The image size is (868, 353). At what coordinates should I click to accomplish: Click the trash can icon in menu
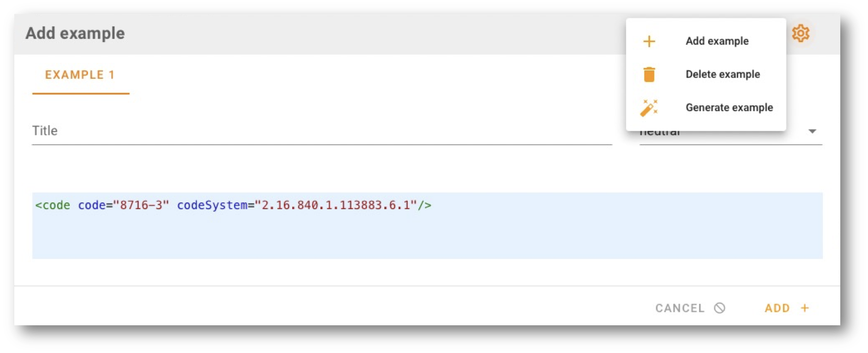(x=649, y=74)
